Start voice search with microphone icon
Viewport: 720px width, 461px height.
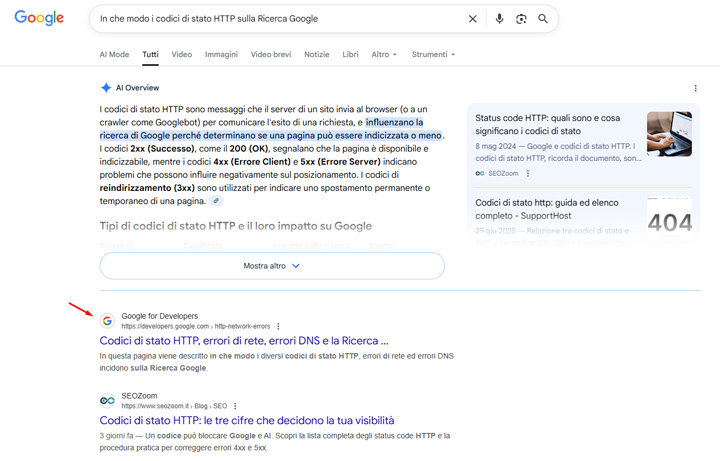tap(499, 19)
